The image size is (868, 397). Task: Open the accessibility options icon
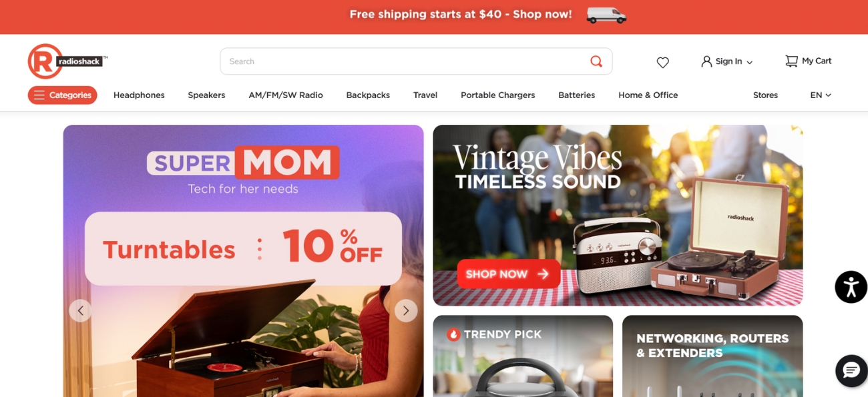pos(851,287)
